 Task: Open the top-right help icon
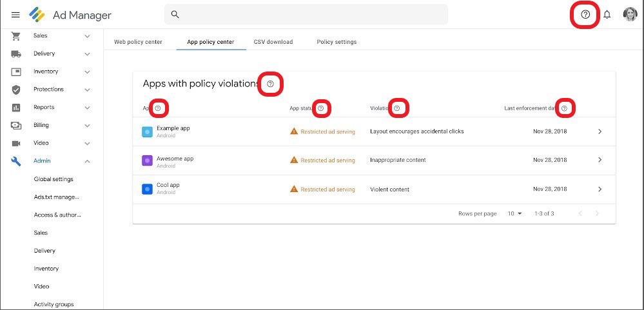(585, 15)
